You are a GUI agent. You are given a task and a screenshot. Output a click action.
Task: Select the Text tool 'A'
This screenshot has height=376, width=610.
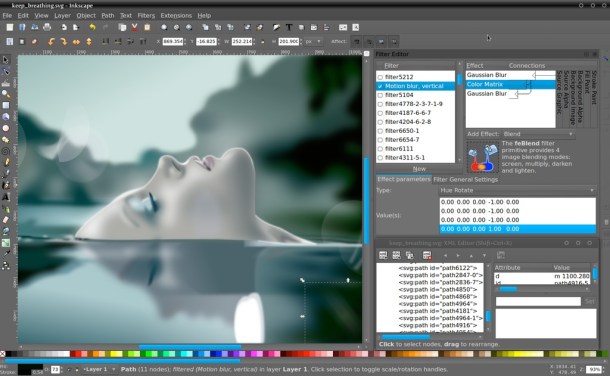point(5,197)
